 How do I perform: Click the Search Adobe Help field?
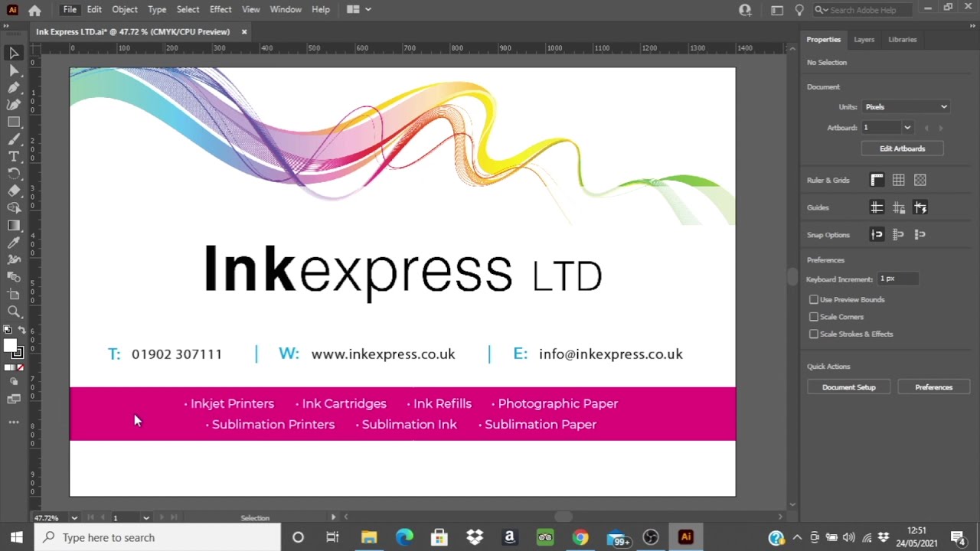[863, 10]
